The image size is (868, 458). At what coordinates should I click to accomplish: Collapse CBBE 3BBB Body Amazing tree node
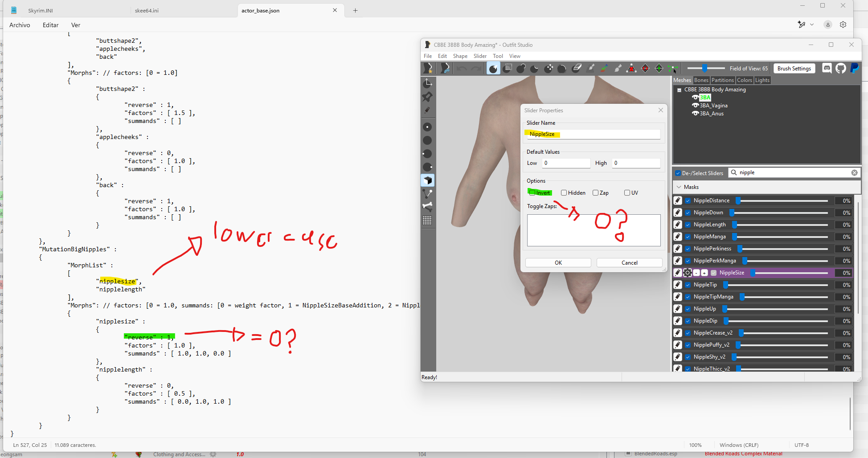pos(679,90)
